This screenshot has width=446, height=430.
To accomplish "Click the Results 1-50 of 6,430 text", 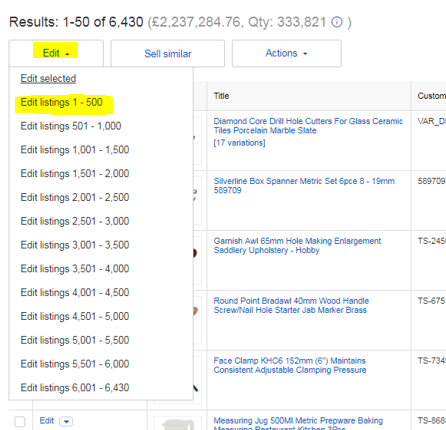I will (76, 22).
